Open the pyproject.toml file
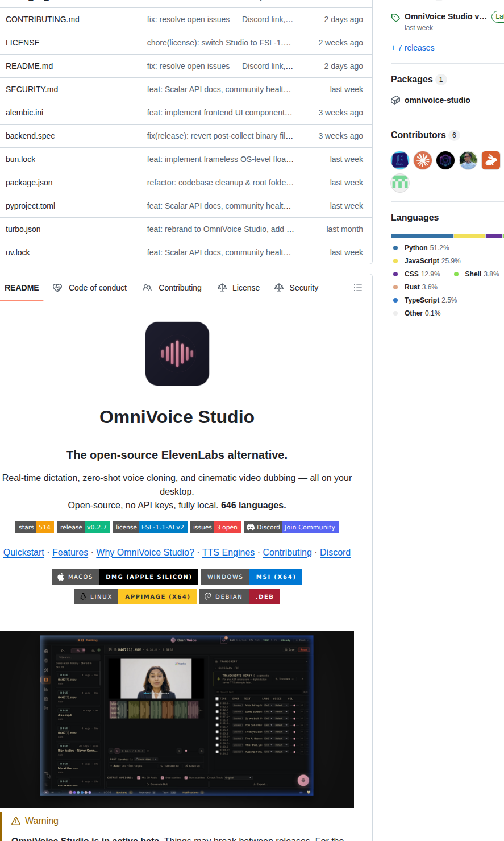504x841 pixels. click(31, 206)
